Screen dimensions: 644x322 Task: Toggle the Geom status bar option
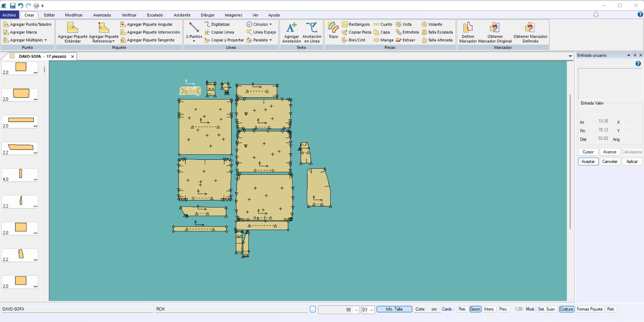[475, 309]
